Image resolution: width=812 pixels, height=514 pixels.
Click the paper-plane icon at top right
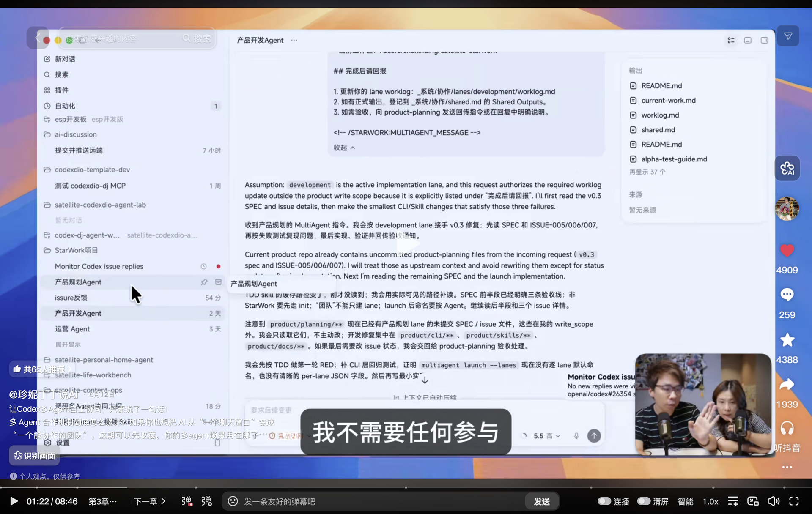pyautogui.click(x=788, y=36)
